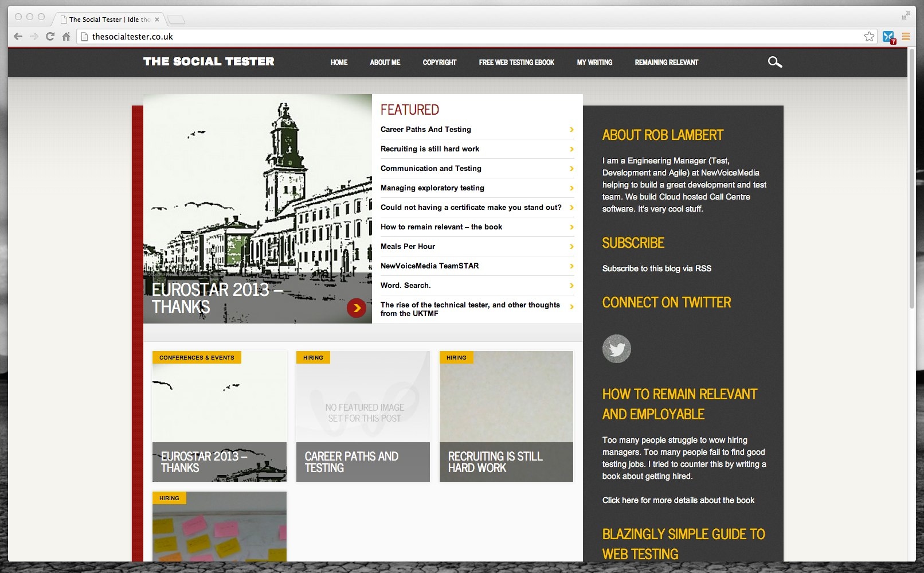
Task: Open the REMAINING RELEVANT menu item
Action: (x=667, y=63)
